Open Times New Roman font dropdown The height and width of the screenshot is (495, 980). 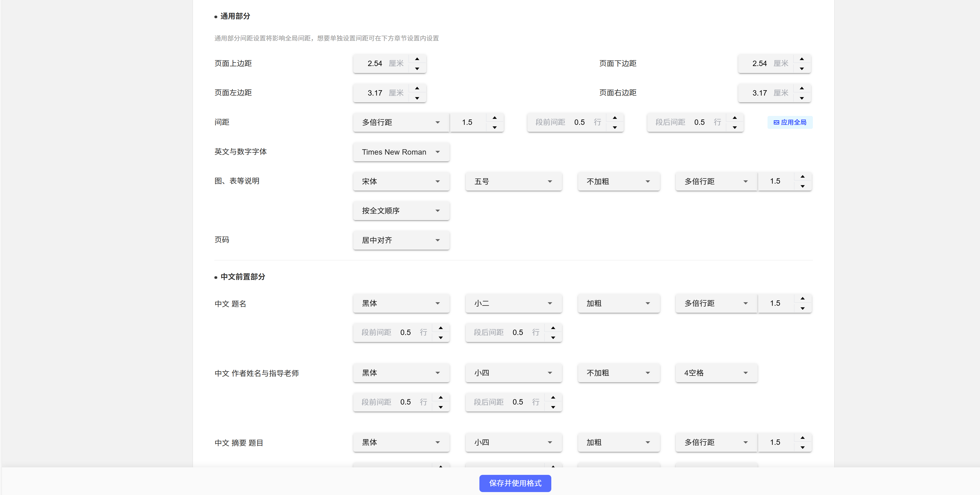point(401,152)
